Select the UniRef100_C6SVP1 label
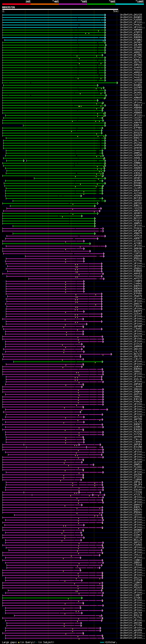146x644 pixels. click(x=131, y=120)
